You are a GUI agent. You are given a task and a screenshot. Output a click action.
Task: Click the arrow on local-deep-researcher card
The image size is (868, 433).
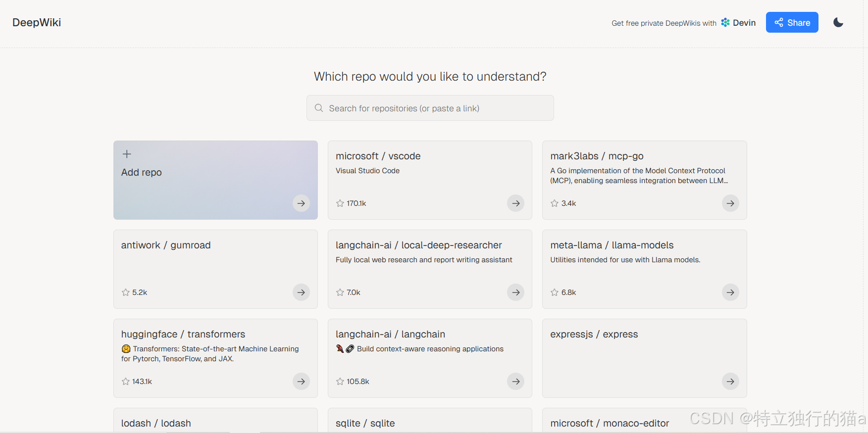(x=515, y=292)
